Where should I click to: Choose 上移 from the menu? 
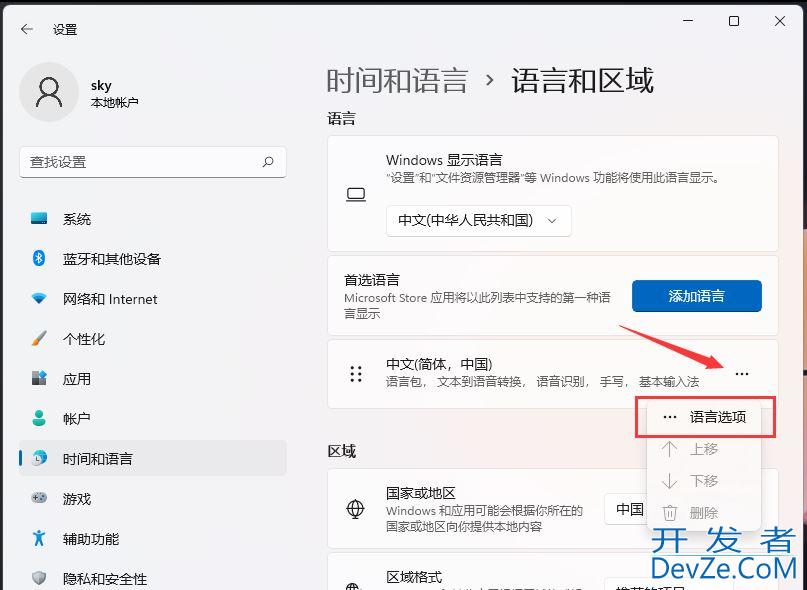(x=705, y=449)
